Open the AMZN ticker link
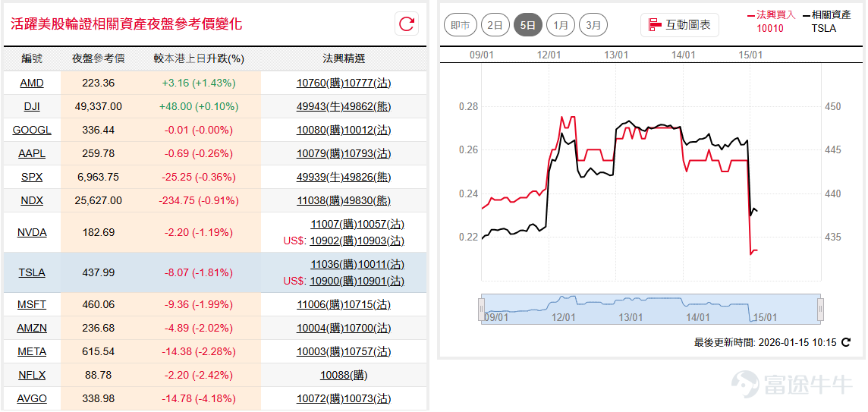The height and width of the screenshot is (412, 868). (32, 328)
